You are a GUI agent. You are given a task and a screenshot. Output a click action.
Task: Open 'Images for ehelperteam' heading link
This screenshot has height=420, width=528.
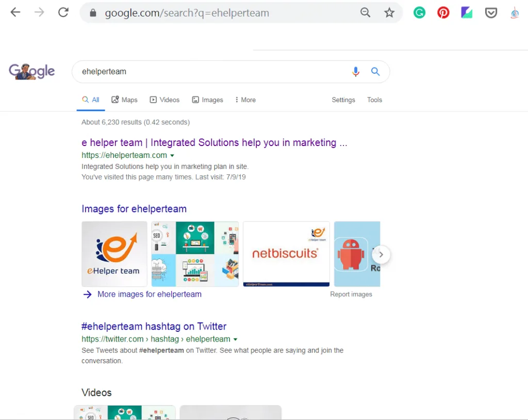[x=134, y=209]
